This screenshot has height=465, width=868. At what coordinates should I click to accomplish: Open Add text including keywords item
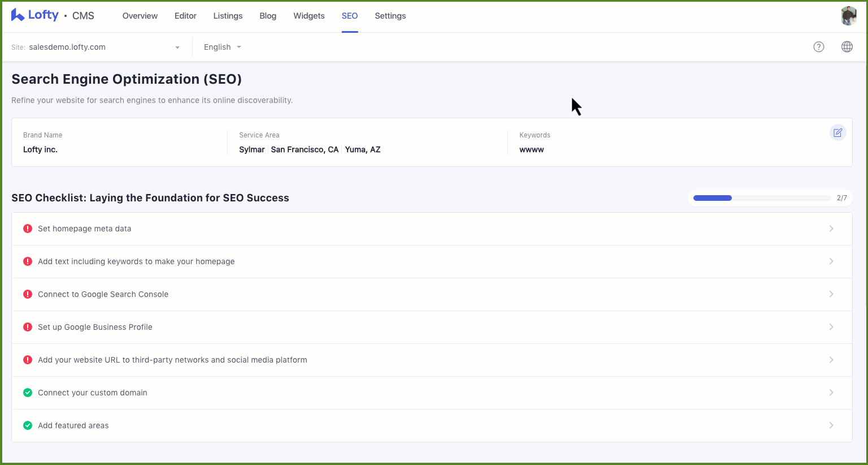(432, 261)
